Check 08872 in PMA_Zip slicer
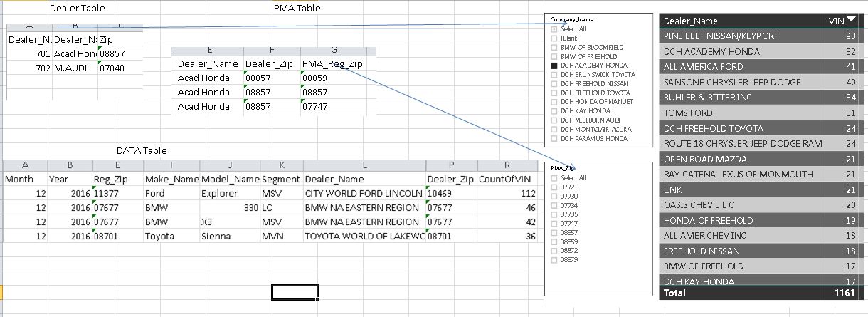The height and width of the screenshot is (317, 868). point(554,251)
